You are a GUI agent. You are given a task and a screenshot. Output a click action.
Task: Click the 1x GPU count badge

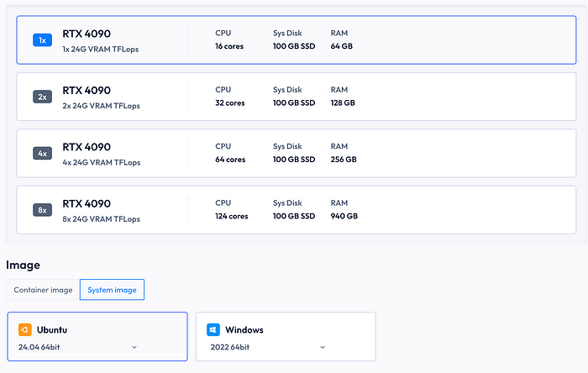pos(42,40)
